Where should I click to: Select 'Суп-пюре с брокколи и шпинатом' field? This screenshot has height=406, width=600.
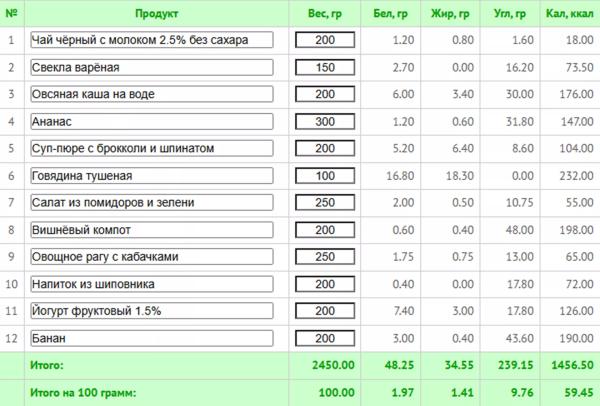coord(151,148)
